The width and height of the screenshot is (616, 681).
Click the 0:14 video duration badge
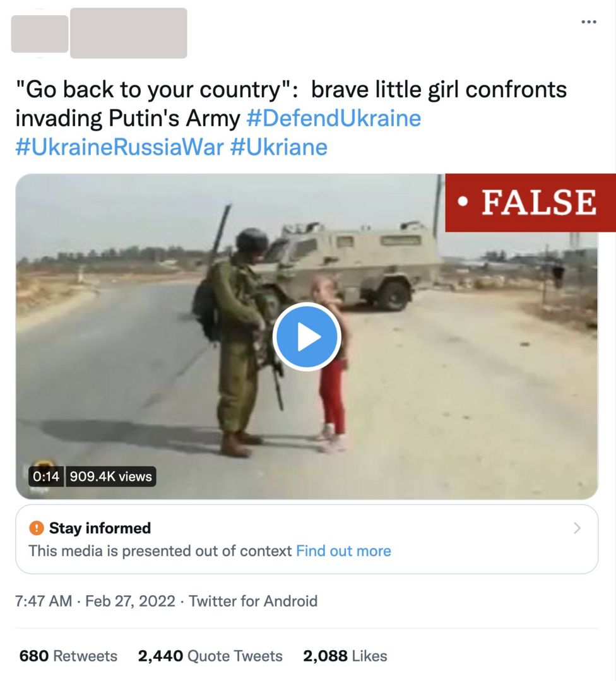[45, 477]
